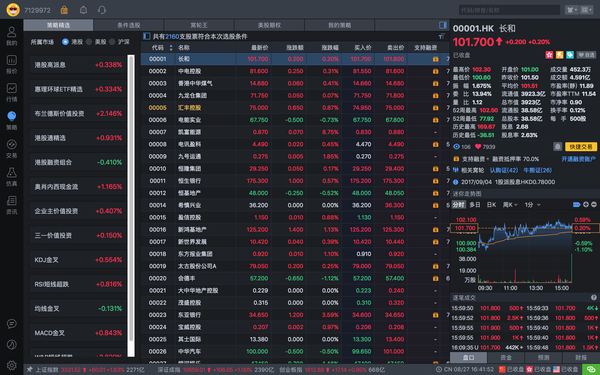This screenshot has height=375, width=600.
Task: Open 交易 trading in the sidebar
Action: pos(12,148)
